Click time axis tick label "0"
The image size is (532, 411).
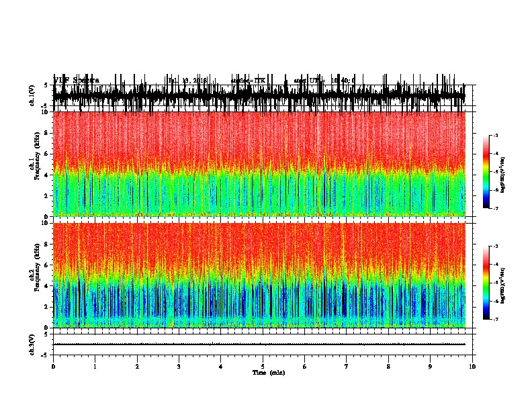click(x=53, y=366)
